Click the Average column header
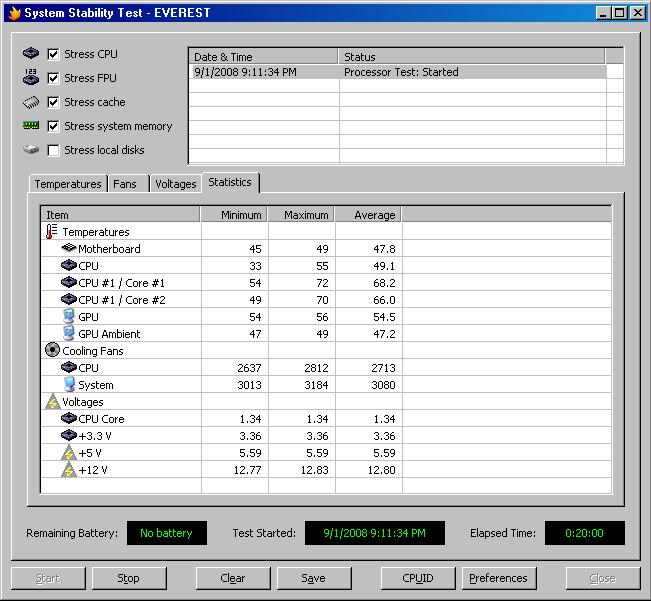 point(368,215)
